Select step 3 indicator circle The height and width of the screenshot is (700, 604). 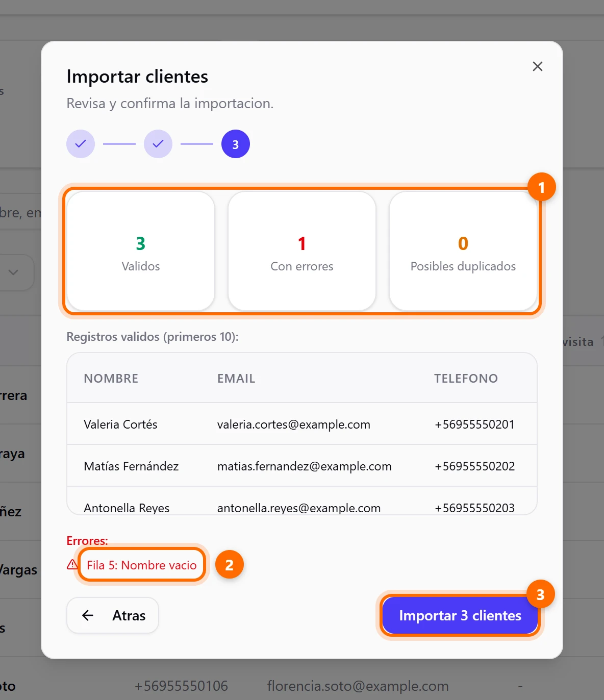[236, 144]
